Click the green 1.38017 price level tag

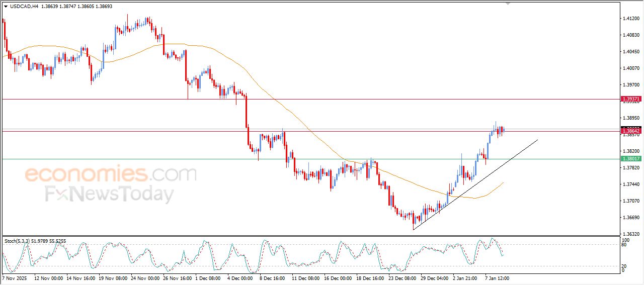click(x=631, y=159)
